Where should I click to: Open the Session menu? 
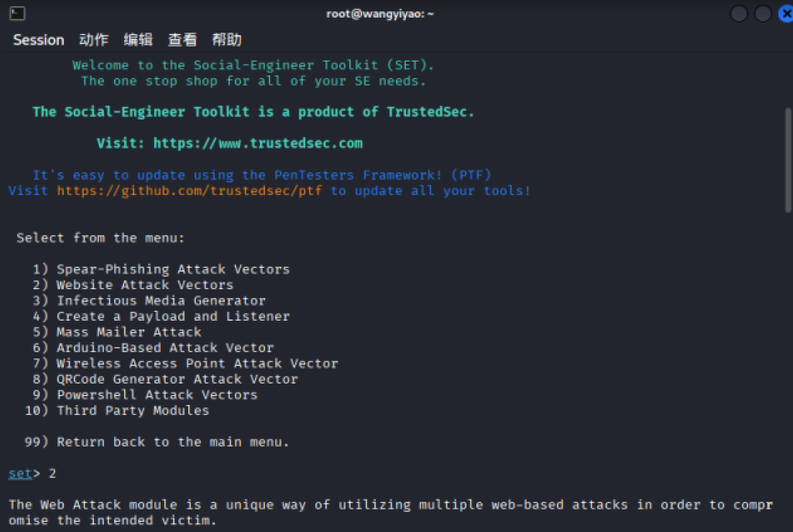pyautogui.click(x=39, y=40)
